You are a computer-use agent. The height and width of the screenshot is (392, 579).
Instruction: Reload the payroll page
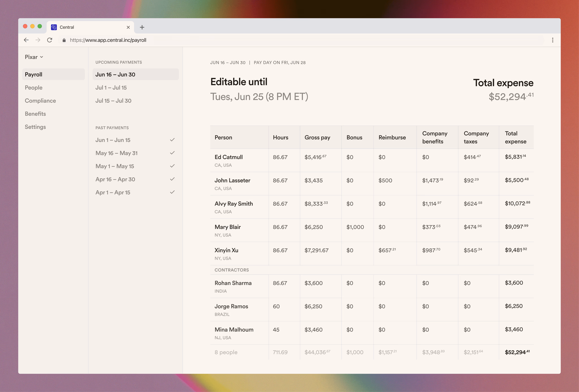(x=50, y=40)
